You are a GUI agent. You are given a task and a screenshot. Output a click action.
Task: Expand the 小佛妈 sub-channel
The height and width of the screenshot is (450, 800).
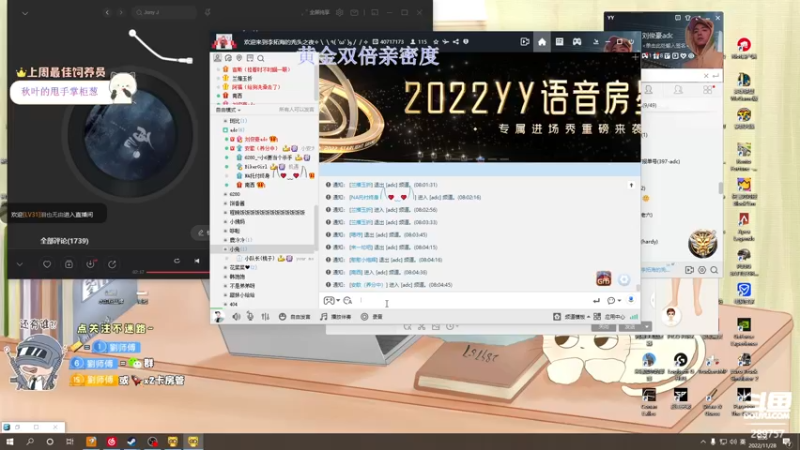click(x=226, y=221)
